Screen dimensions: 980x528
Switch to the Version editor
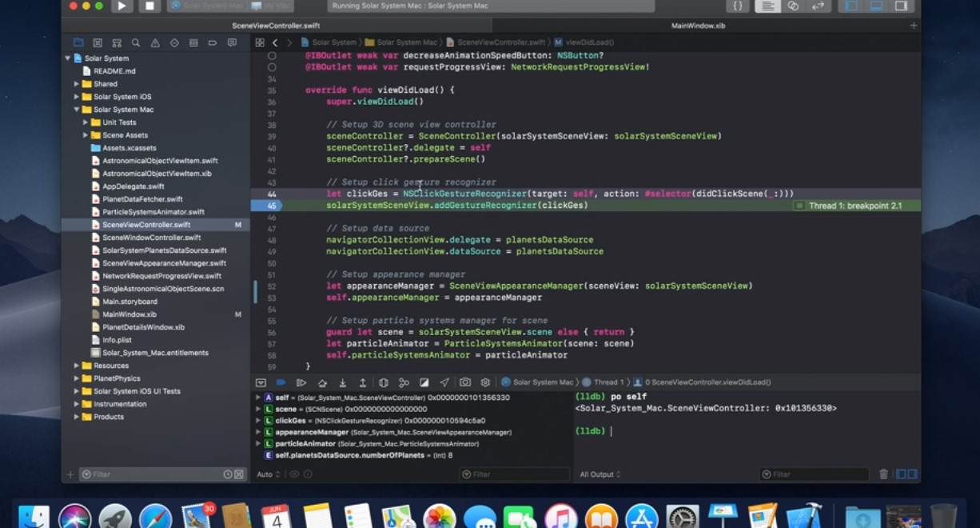point(818,6)
